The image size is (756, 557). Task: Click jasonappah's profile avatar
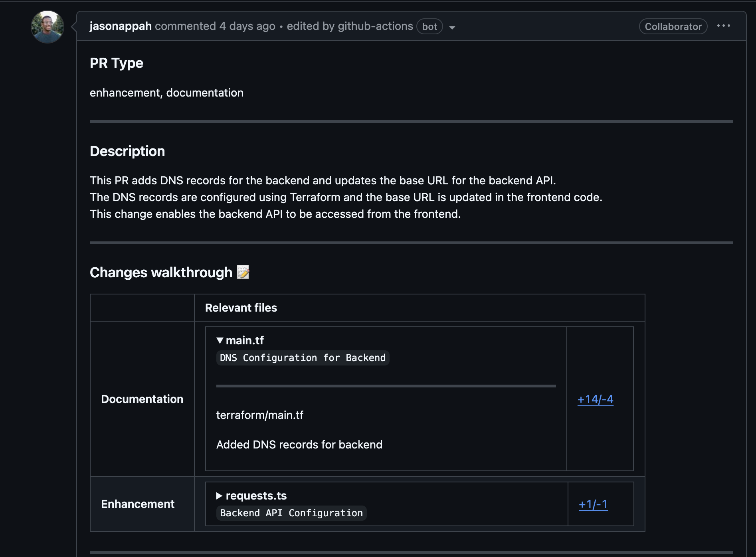47,27
